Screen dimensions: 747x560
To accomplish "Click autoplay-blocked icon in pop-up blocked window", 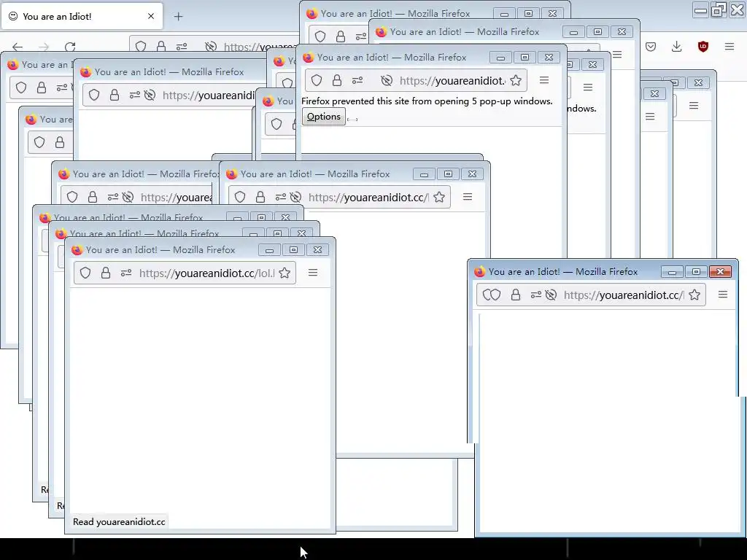I will tap(387, 80).
